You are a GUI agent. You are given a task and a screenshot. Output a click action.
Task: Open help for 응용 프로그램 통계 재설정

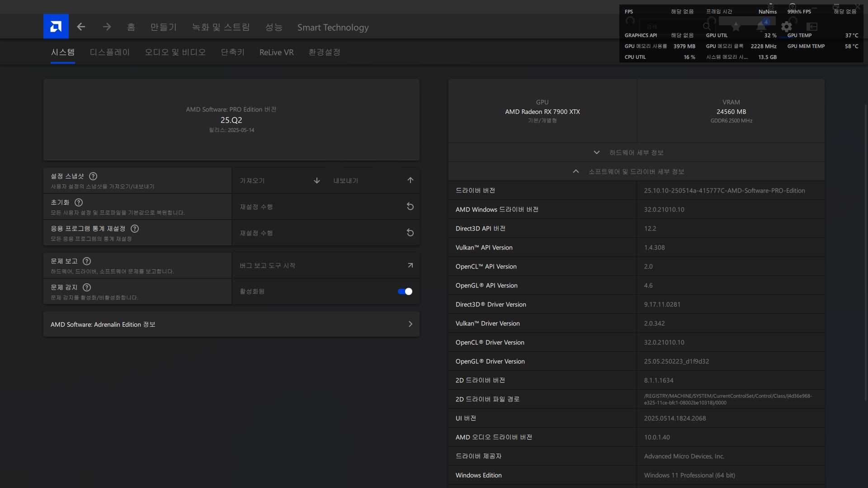pos(135,229)
